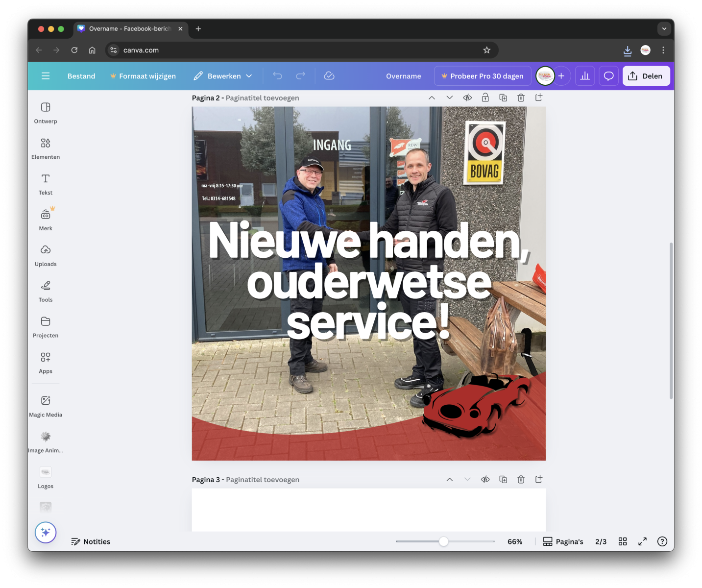Viewport: 702px width, 588px height.
Task: Lock Pagina 2 with the padlock toggle
Action: point(485,98)
